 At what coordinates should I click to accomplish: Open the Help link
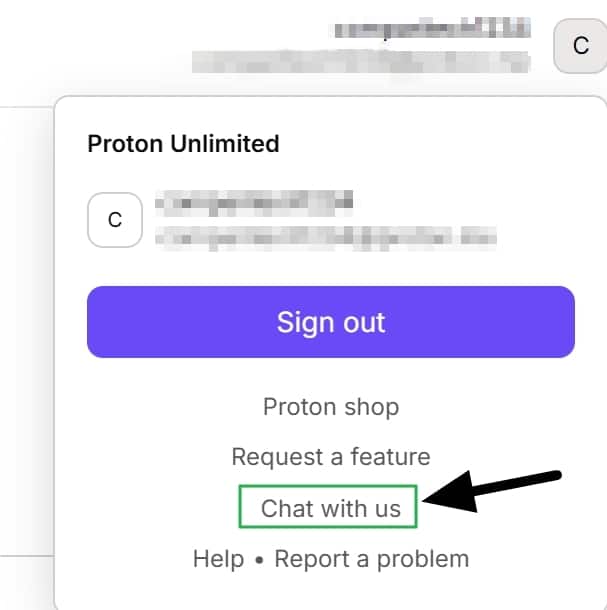click(219, 559)
